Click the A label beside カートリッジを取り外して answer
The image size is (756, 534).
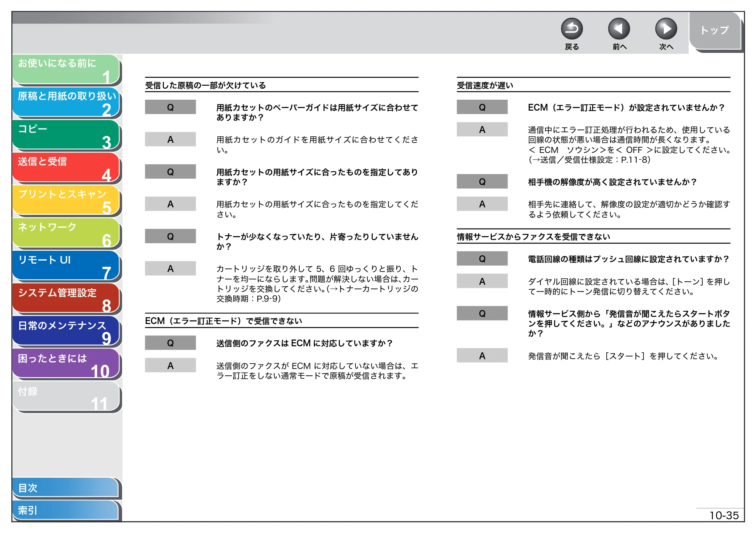click(170, 269)
